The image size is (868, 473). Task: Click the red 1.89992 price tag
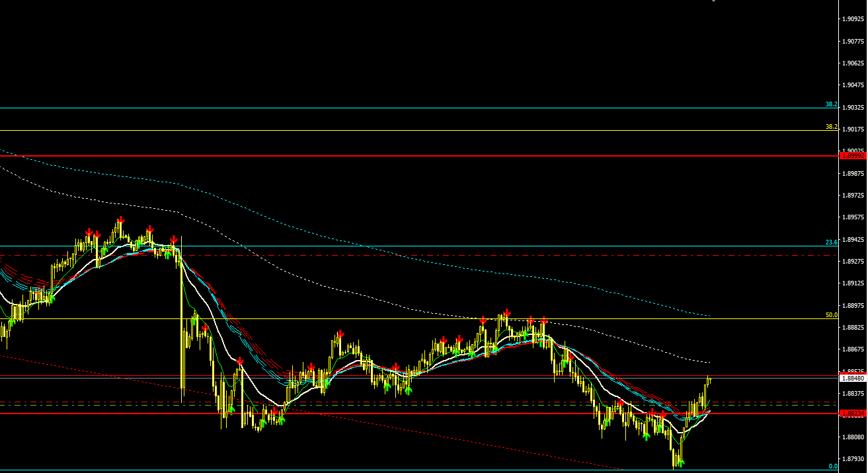point(853,156)
